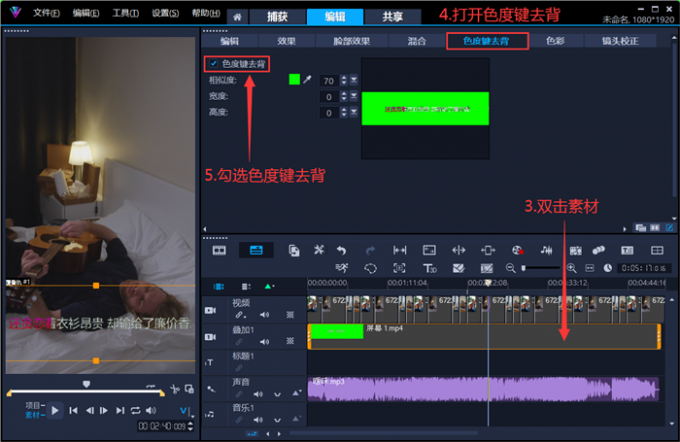This screenshot has height=442, width=680.
Task: Click the green chroma key color swatch
Action: pyautogui.click(x=294, y=79)
